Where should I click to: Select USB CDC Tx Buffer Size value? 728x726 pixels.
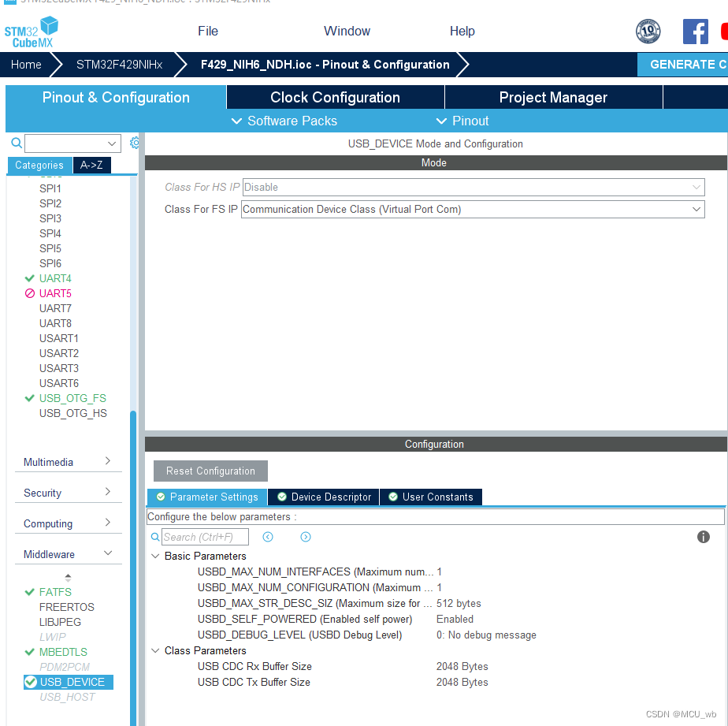pos(462,683)
